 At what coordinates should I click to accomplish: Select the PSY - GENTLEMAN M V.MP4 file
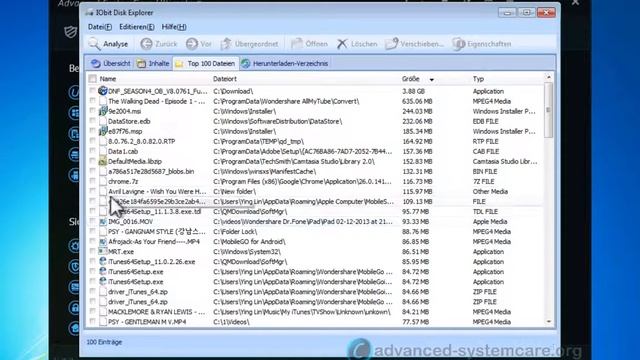coord(147,322)
